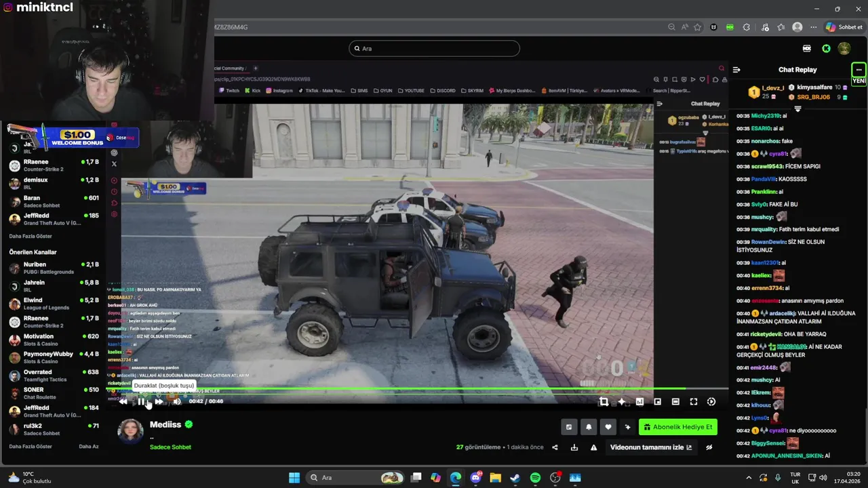Enable picture-in-picture mini player

point(657,402)
